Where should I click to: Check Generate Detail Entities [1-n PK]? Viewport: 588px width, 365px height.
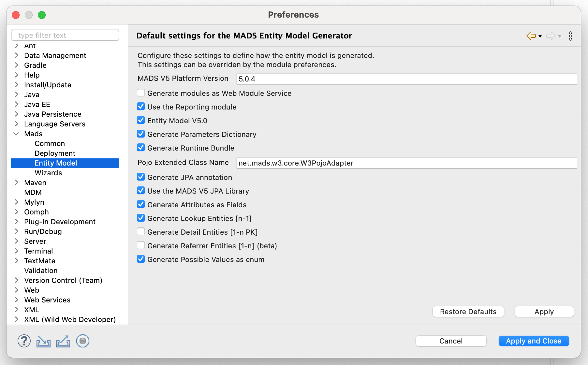pyautogui.click(x=140, y=231)
